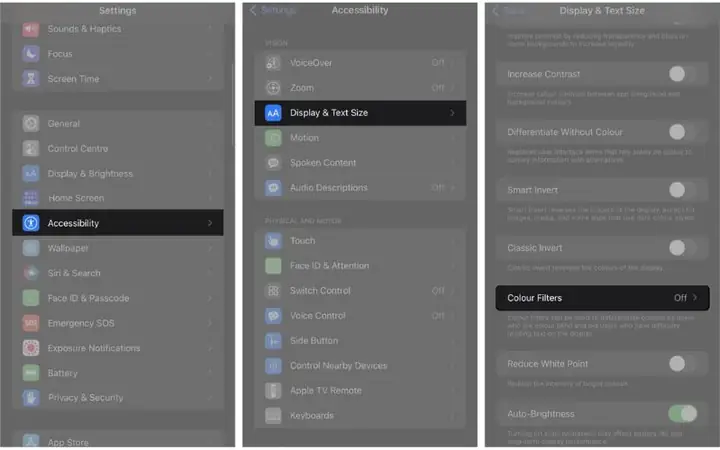The image size is (720, 450).
Task: Tap the chevron on Switch Control row
Action: [452, 291]
